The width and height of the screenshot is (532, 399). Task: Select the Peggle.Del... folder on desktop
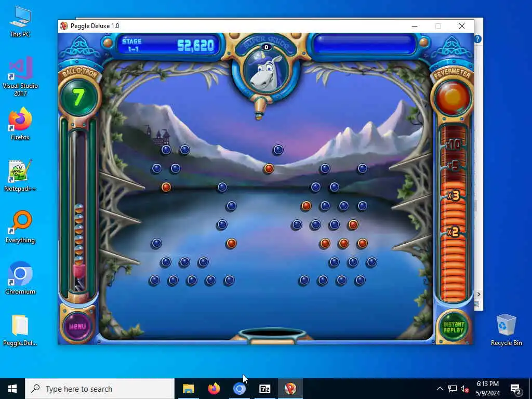[x=20, y=330]
